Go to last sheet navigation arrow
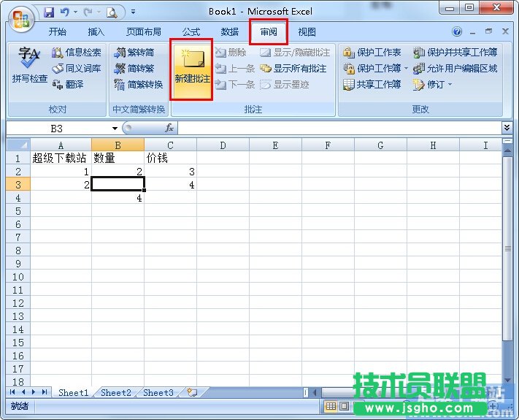This screenshot has height=420, width=519. [x=45, y=392]
